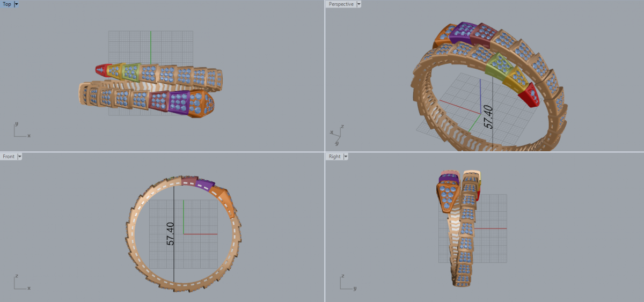Screen dimensions: 644x302
Task: Select the red snake tail tip in Top viewport
Action: (x=101, y=70)
